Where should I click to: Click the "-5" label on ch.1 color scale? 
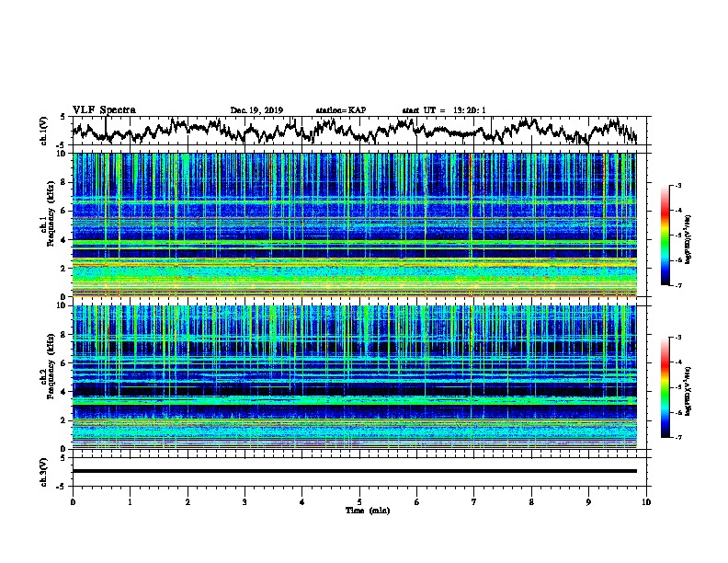[x=677, y=236]
